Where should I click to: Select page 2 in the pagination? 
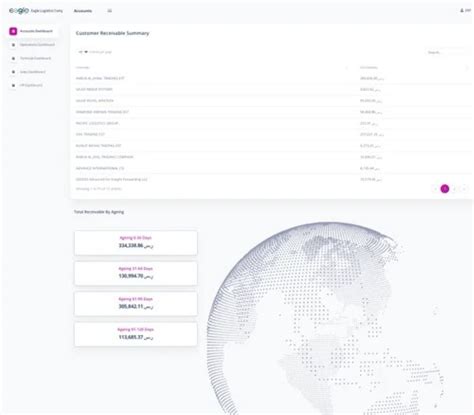(454, 189)
